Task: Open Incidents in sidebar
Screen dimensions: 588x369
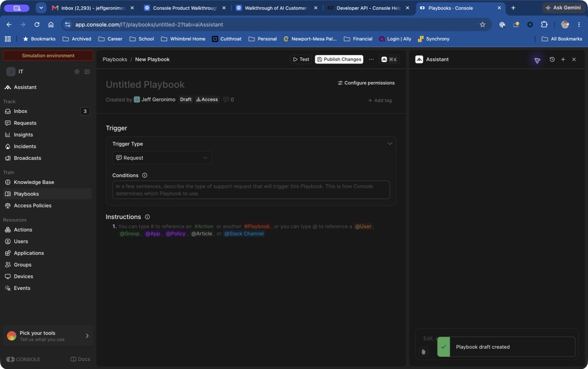Action: [x=47, y=146]
